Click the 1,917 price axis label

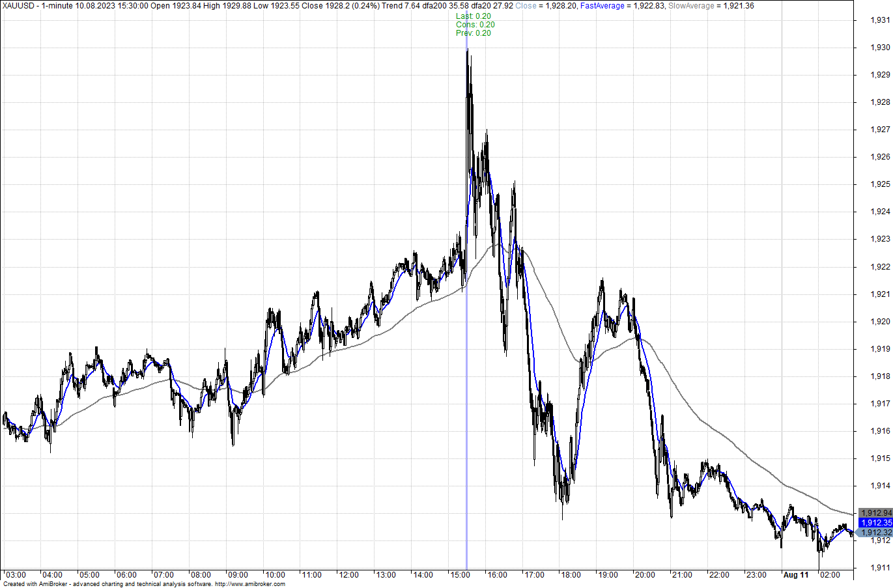coord(880,404)
